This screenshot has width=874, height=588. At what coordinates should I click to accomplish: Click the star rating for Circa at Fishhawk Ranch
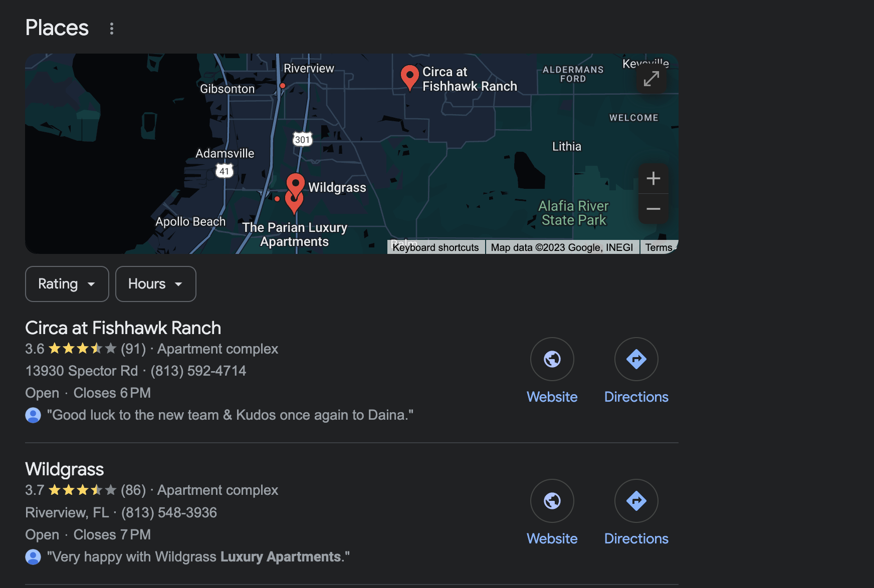[82, 349]
